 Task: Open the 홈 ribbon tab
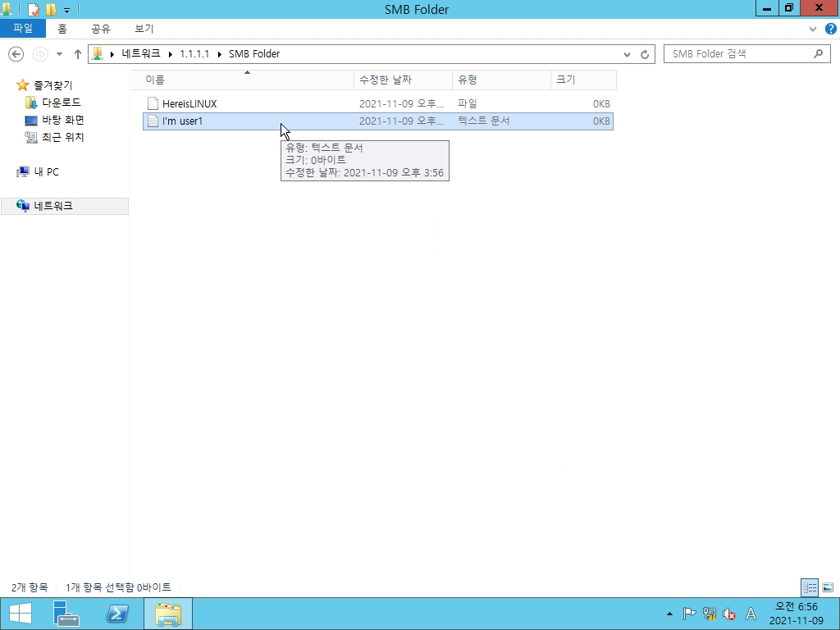point(62,29)
